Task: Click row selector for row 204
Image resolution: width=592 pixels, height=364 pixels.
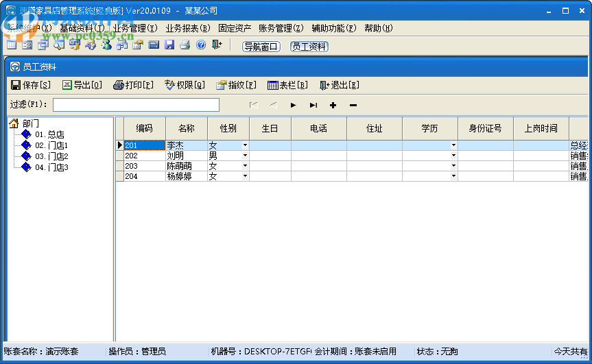Action: click(x=119, y=175)
